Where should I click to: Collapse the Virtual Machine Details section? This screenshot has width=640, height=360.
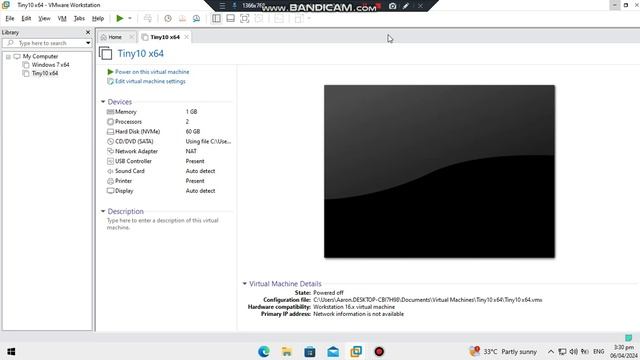244,283
